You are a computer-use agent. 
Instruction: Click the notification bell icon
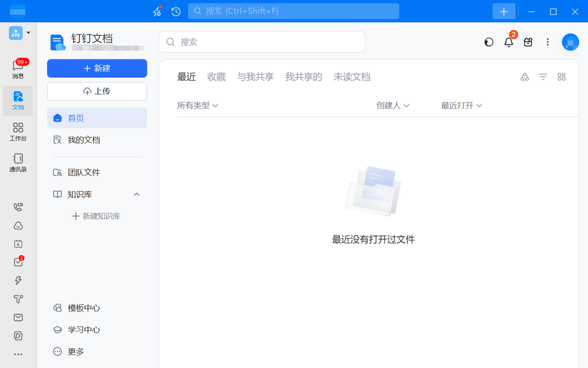pyautogui.click(x=509, y=42)
